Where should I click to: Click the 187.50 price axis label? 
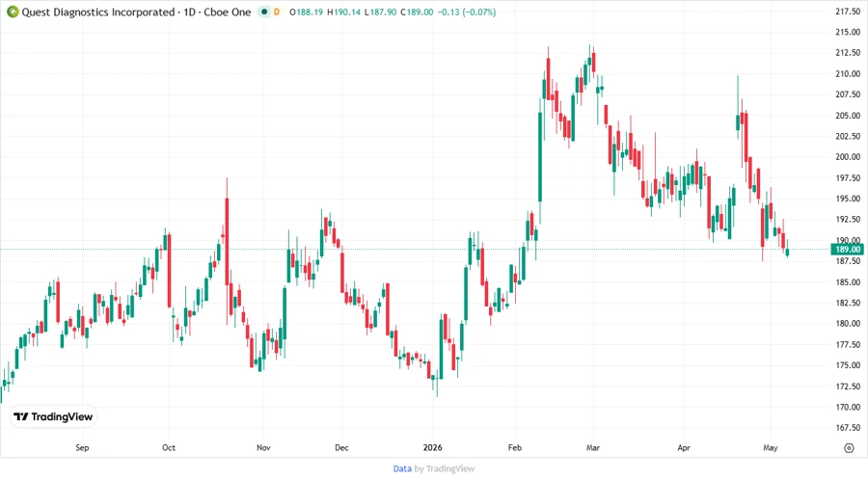pyautogui.click(x=848, y=261)
